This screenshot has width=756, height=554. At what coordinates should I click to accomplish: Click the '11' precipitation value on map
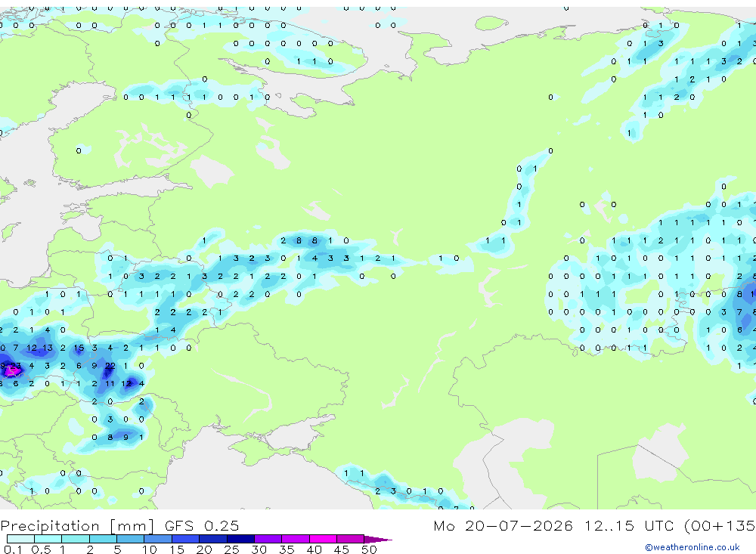pyautogui.click(x=110, y=384)
